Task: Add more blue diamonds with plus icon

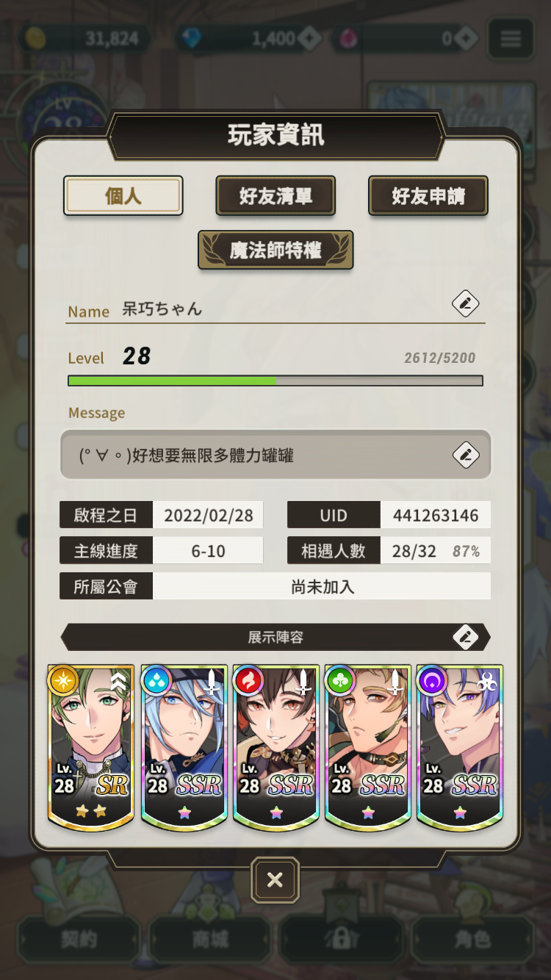Action: pyautogui.click(x=309, y=38)
